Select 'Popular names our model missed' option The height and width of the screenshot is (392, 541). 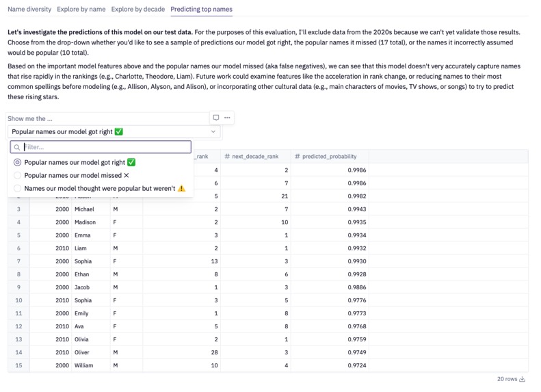point(76,175)
